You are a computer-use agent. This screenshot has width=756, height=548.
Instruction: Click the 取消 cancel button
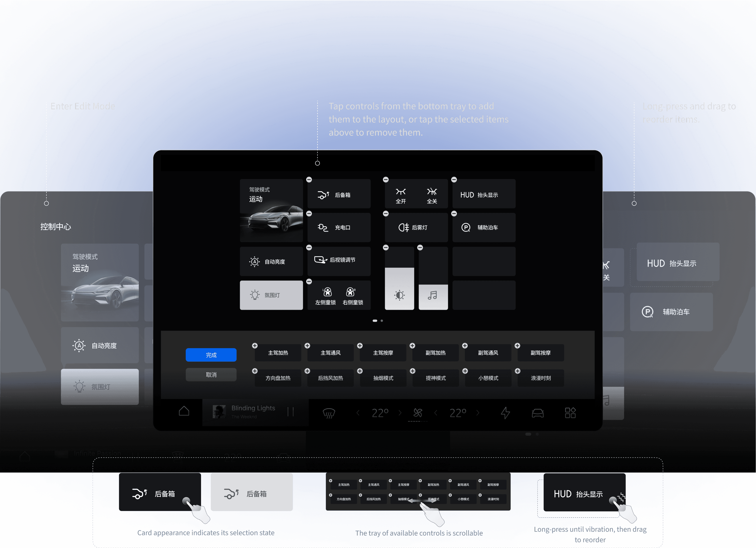click(x=211, y=374)
